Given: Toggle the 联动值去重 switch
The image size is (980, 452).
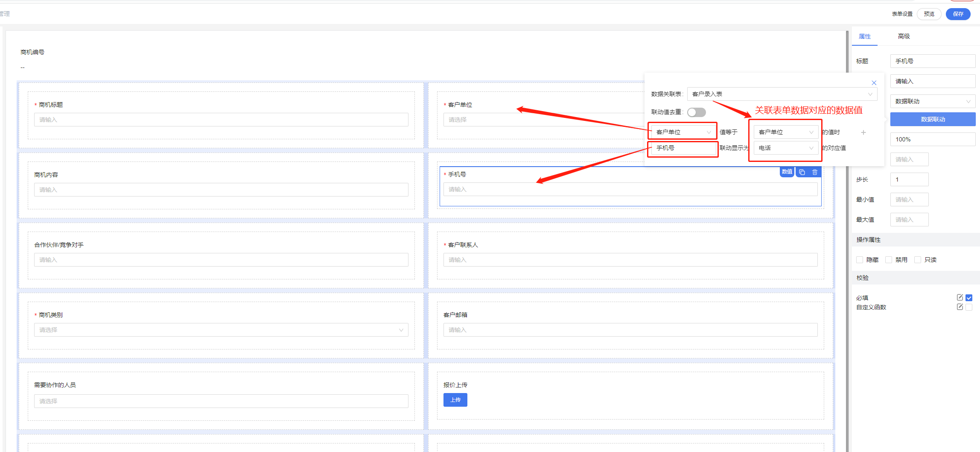Looking at the screenshot, I should click(x=697, y=112).
